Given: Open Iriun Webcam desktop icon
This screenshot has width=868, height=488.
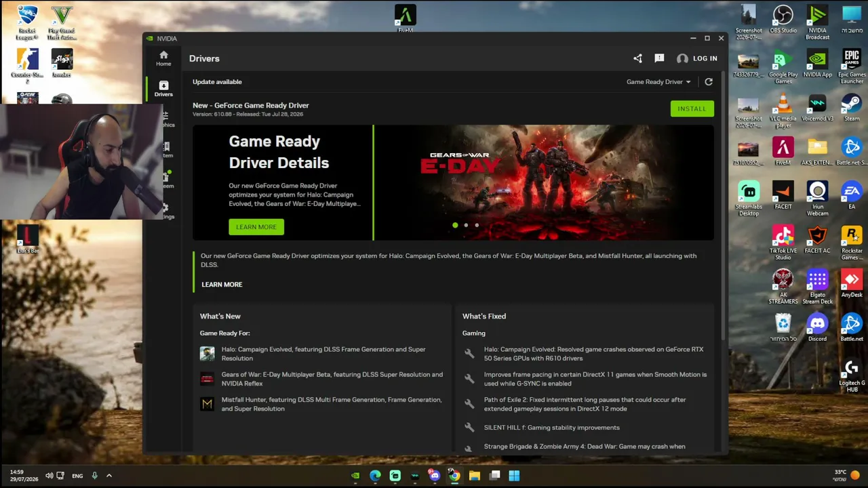Looking at the screenshot, I should [817, 199].
